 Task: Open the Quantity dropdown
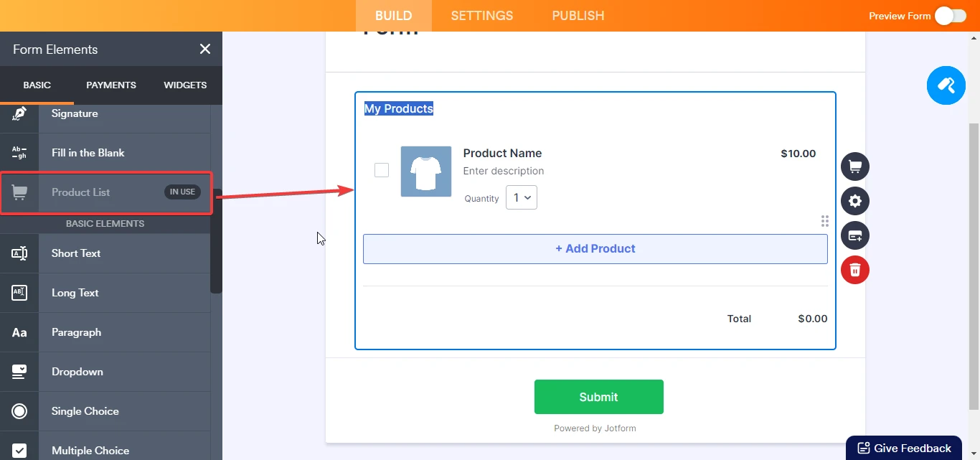tap(522, 197)
